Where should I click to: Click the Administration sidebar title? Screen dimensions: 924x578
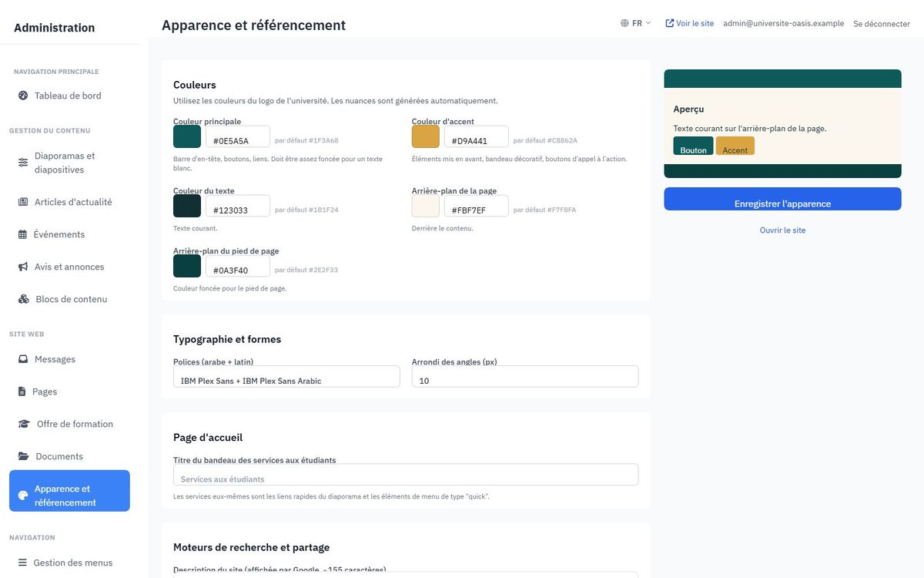tap(55, 28)
